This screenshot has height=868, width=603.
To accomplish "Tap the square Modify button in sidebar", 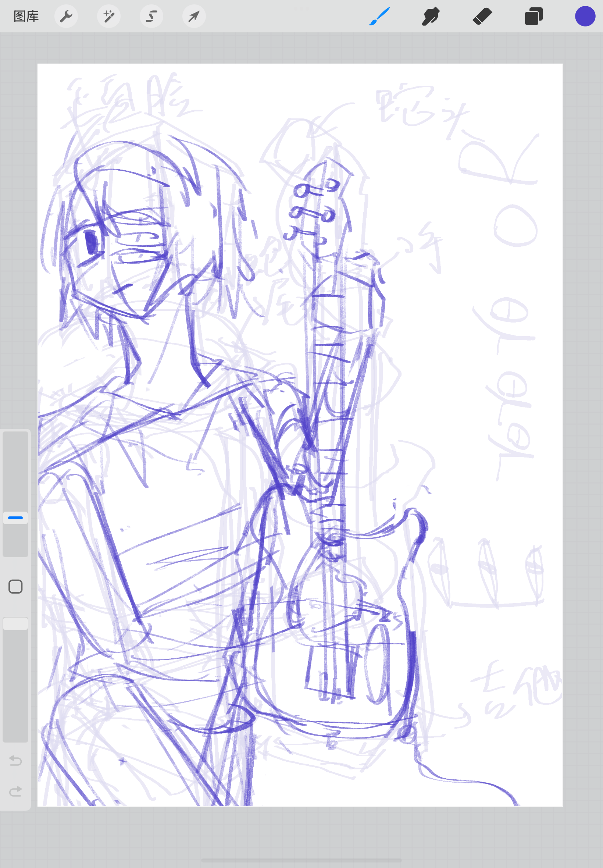I will tap(15, 587).
